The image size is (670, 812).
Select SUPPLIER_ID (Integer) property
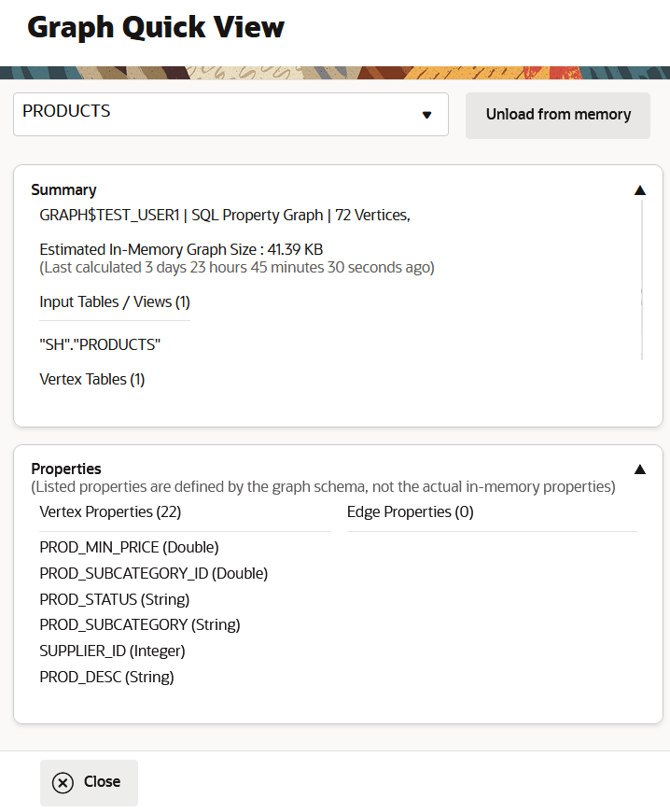(112, 651)
